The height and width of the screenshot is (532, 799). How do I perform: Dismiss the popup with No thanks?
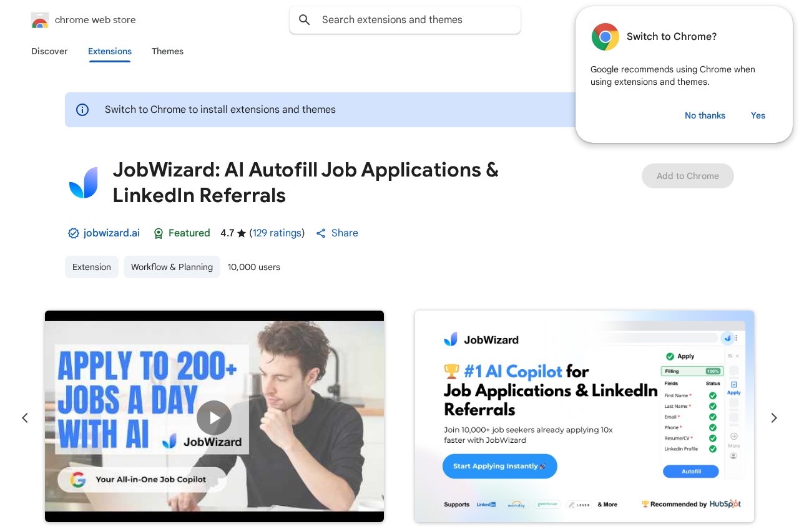(x=705, y=115)
